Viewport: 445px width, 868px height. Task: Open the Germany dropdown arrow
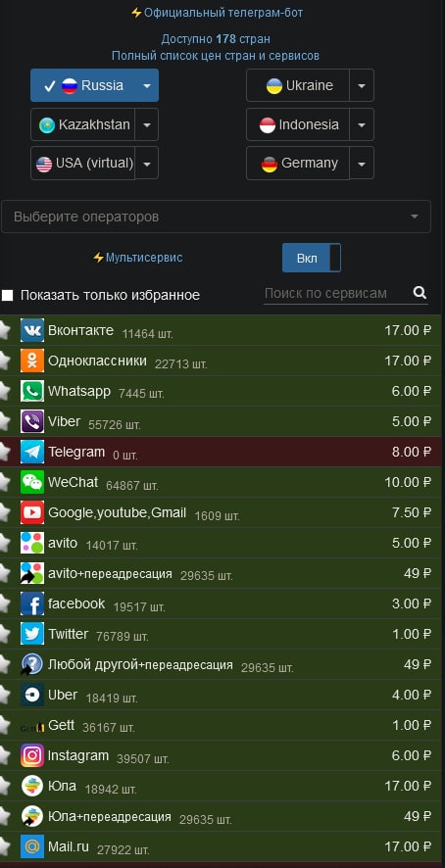pyautogui.click(x=362, y=164)
